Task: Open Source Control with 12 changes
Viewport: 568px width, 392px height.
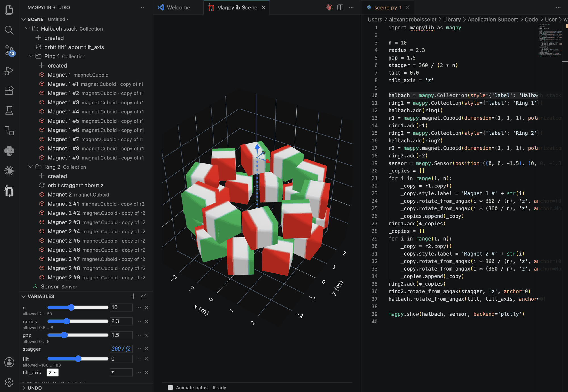Action: [9, 50]
